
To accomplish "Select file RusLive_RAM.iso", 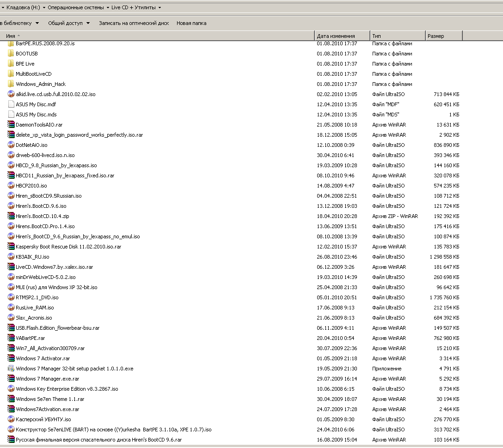I will tap(35, 308).
